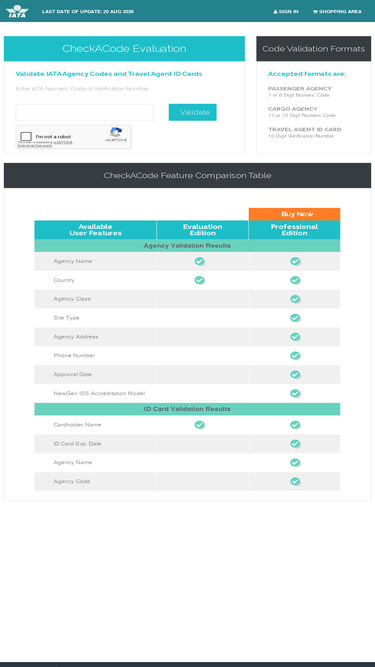Focus the IATA numeric code input field
375x667 pixels.
[x=85, y=112]
